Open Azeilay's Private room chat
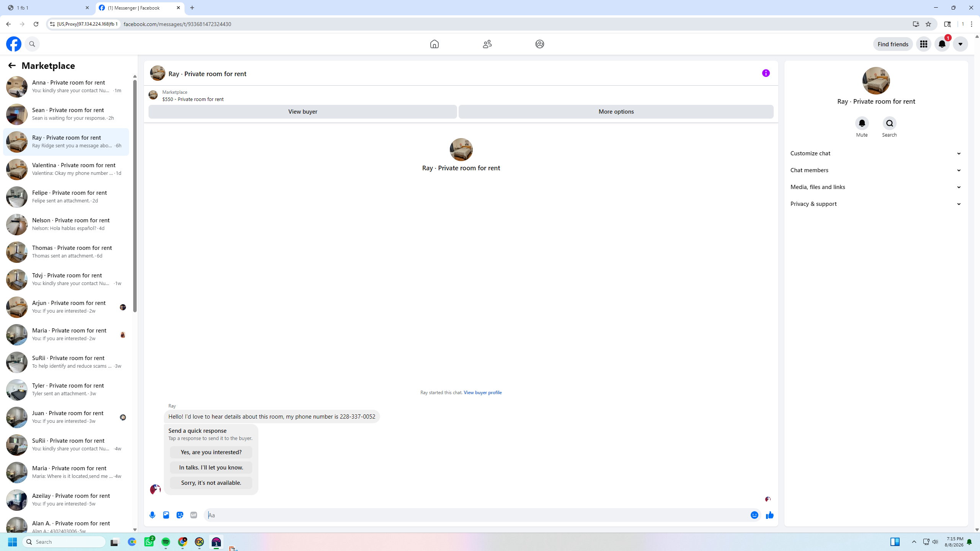The image size is (980, 551). [66, 500]
